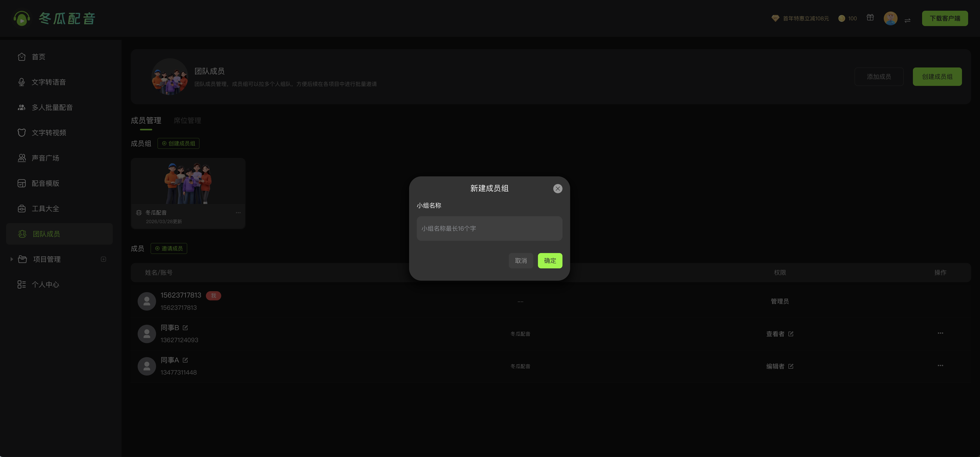Edit the name of 同事B
This screenshot has height=457, width=980.
click(185, 328)
